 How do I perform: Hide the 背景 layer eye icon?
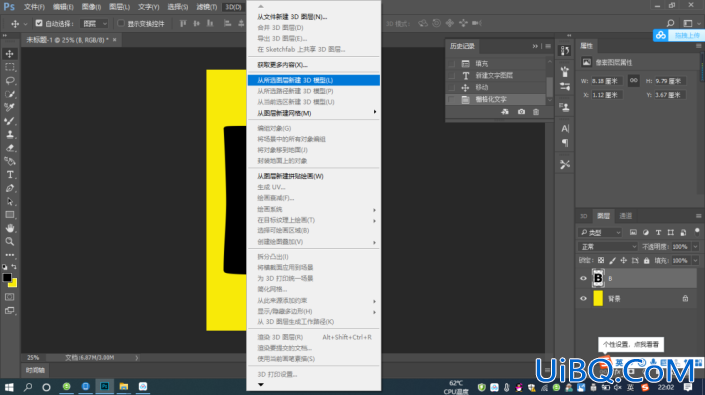pos(583,298)
